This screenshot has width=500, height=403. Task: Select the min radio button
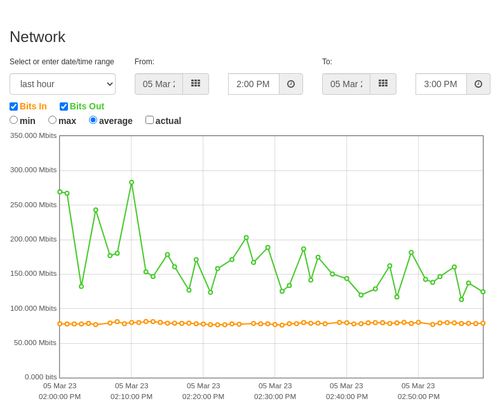[14, 120]
